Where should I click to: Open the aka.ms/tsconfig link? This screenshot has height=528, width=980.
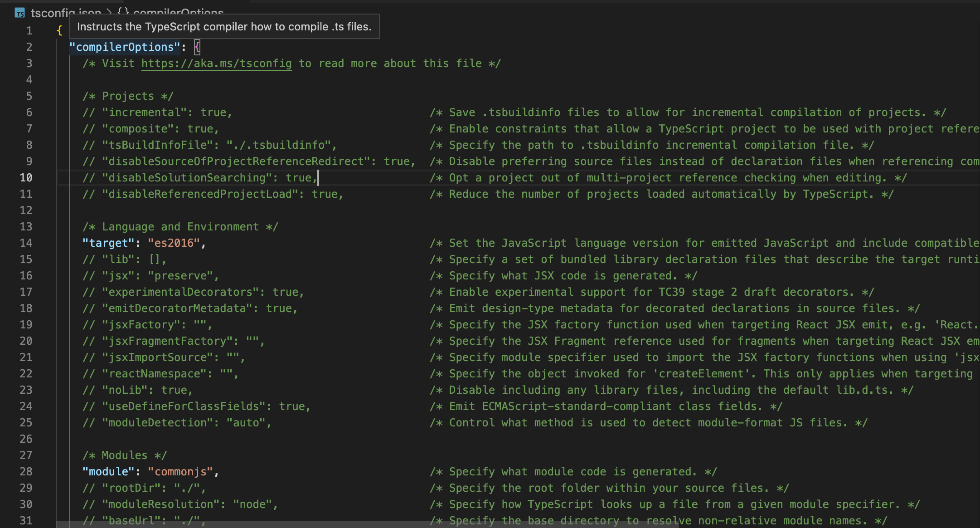(x=216, y=64)
